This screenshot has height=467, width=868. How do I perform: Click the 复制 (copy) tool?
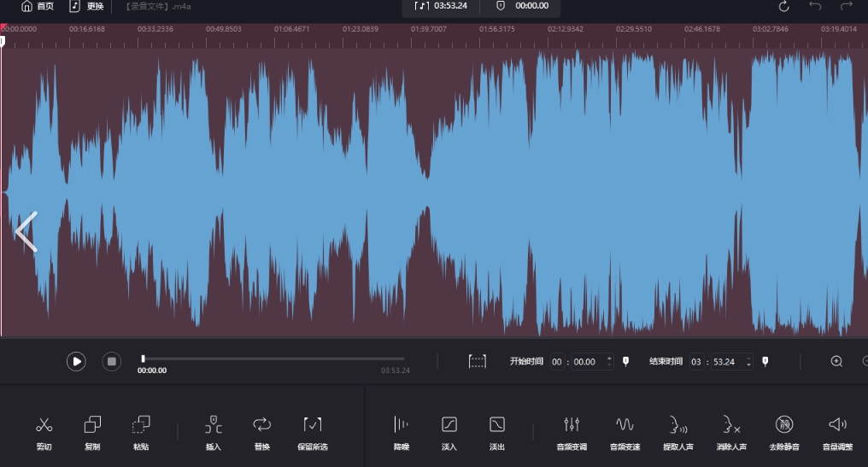[x=92, y=432]
